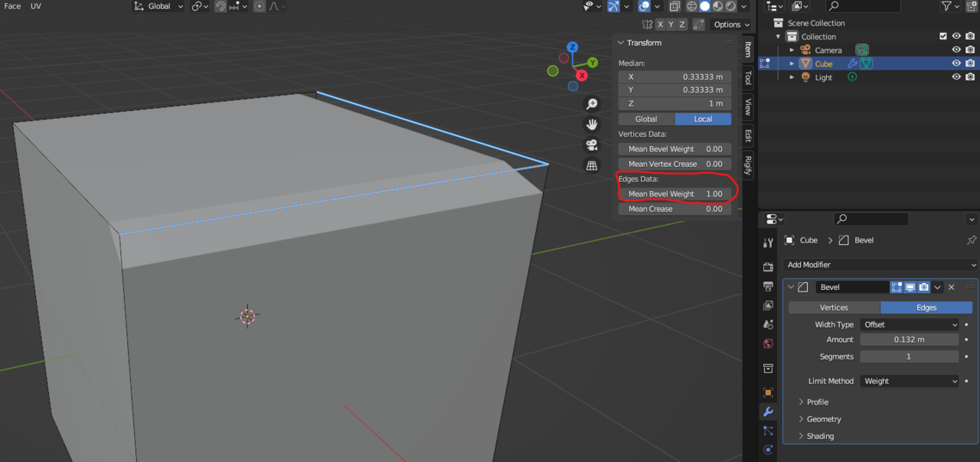Select the Modifier properties wrench tab
The width and height of the screenshot is (980, 462).
pos(767,412)
